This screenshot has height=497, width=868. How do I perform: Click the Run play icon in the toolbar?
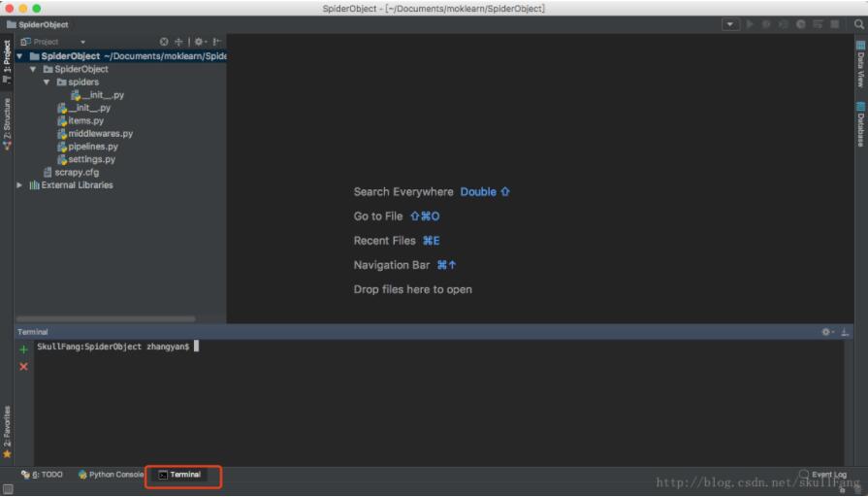click(750, 24)
